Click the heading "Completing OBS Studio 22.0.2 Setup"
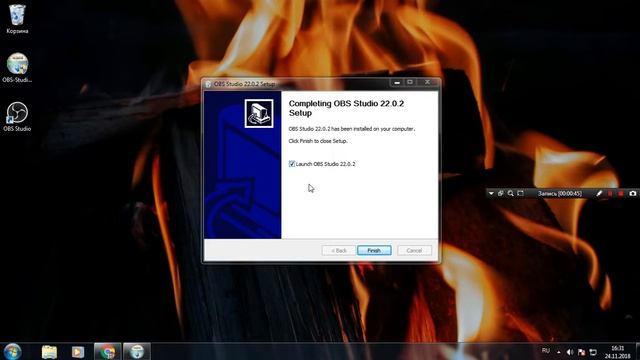This screenshot has height=360, width=640. 346,108
